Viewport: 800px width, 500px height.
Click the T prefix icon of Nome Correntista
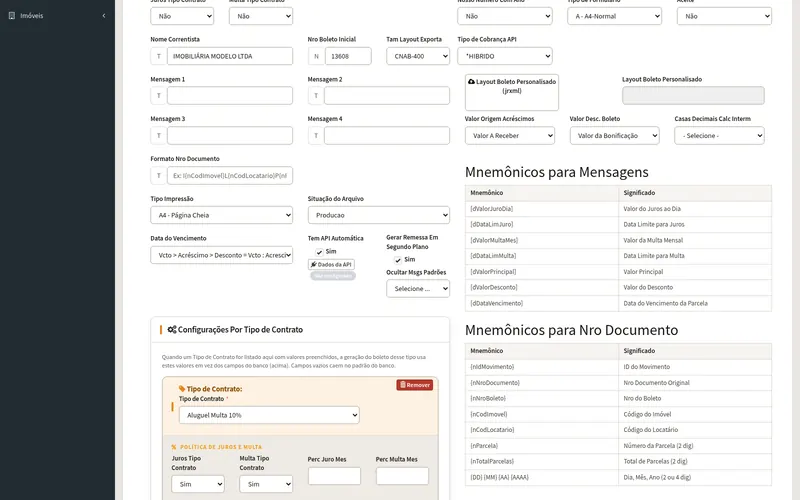(159, 56)
